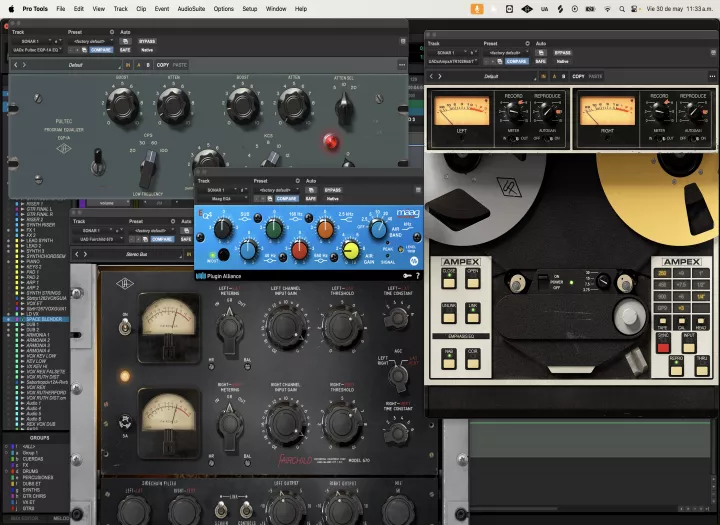
Task: Click BYPASS in the Ampex ATR-102 window
Action: (x=562, y=53)
